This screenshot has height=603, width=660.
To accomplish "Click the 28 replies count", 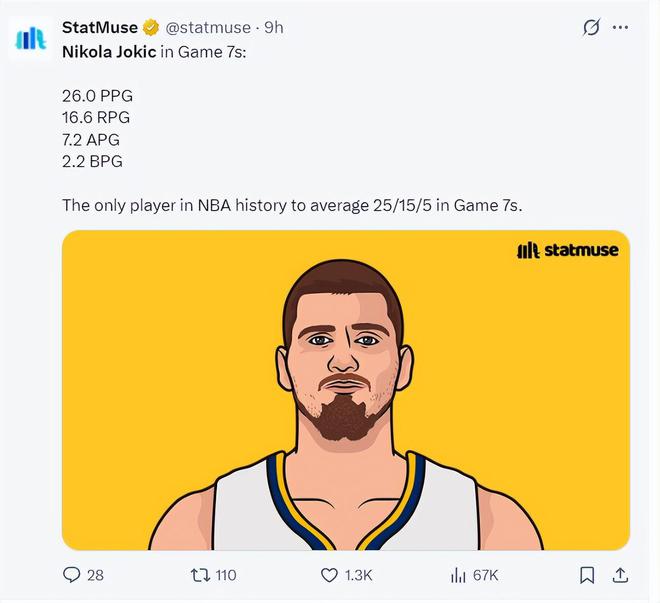I will coord(95,575).
